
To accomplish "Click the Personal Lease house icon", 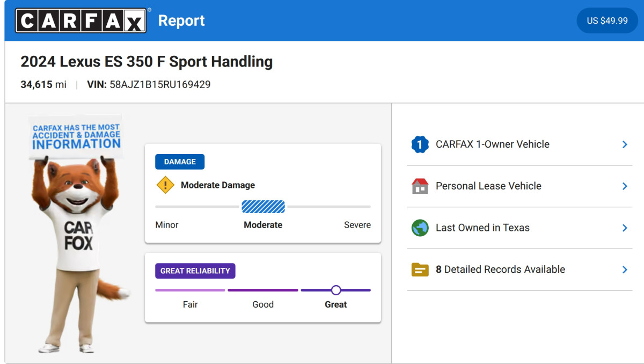I will 420,186.
